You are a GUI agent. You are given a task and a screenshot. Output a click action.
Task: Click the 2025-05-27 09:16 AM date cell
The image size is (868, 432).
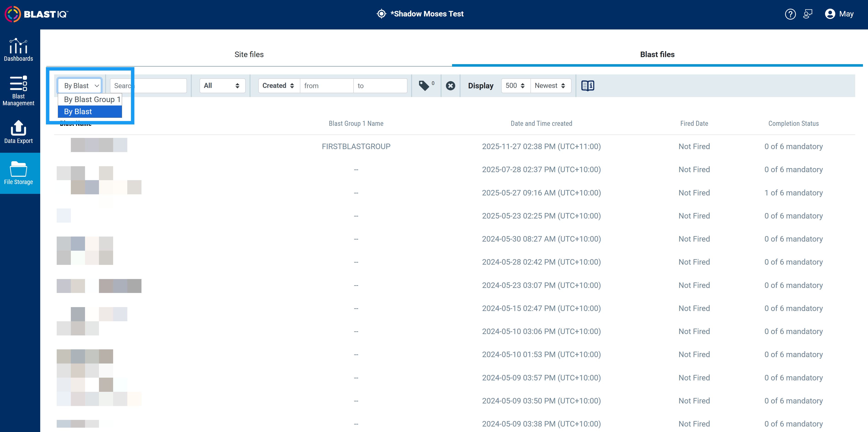(541, 193)
